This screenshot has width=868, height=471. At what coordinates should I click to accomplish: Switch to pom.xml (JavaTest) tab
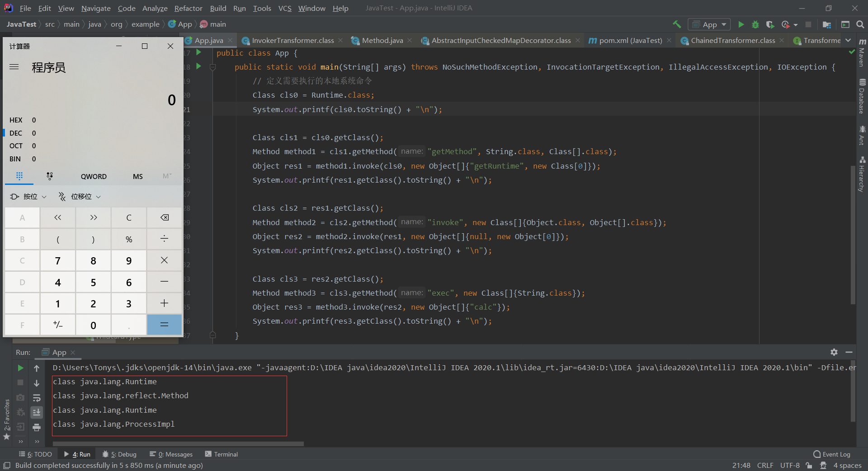coord(631,40)
